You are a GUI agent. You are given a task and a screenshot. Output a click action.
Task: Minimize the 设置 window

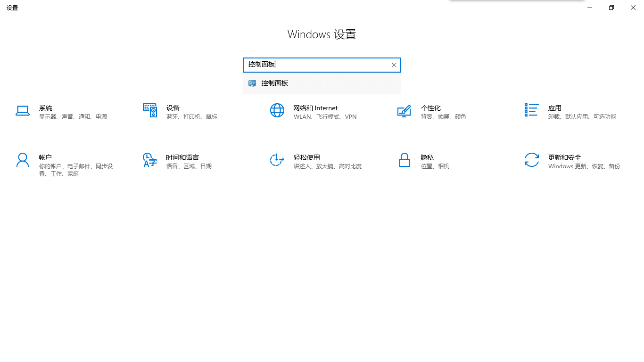[590, 8]
